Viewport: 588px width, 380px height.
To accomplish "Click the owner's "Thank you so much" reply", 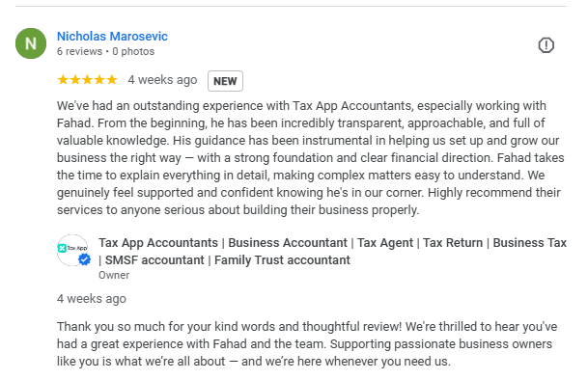I will pyautogui.click(x=307, y=344).
